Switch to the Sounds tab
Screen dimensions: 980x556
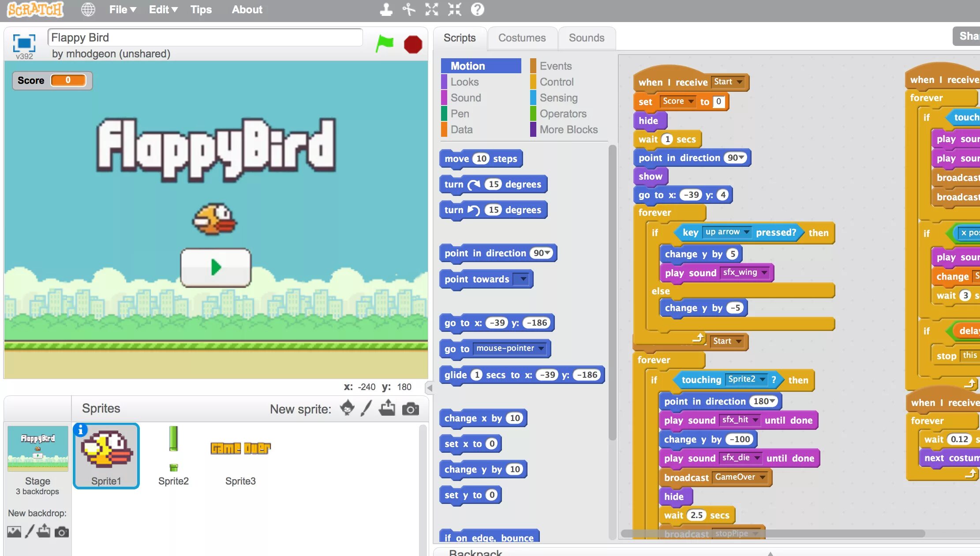pyautogui.click(x=584, y=38)
